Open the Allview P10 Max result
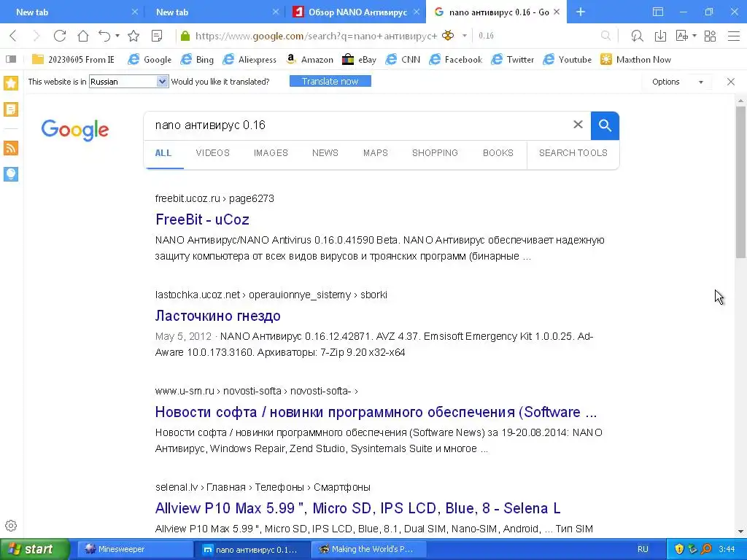The height and width of the screenshot is (560, 747). tap(357, 508)
